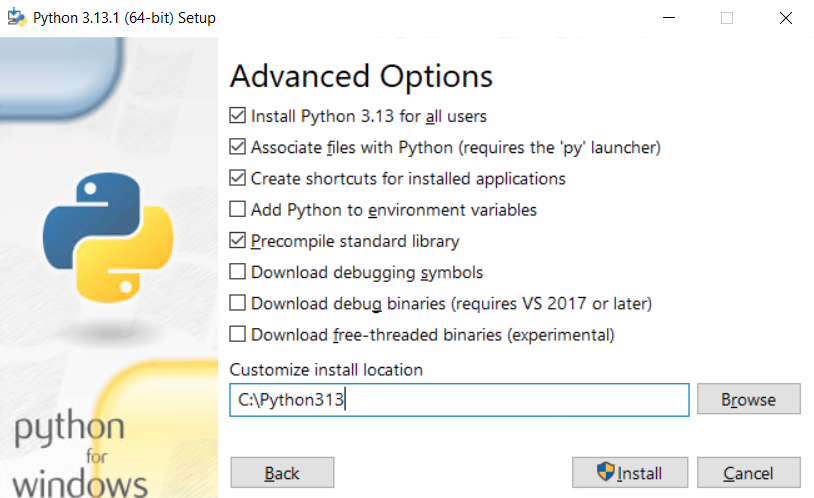
Task: Check Download debug binaries option
Action: [x=238, y=302]
